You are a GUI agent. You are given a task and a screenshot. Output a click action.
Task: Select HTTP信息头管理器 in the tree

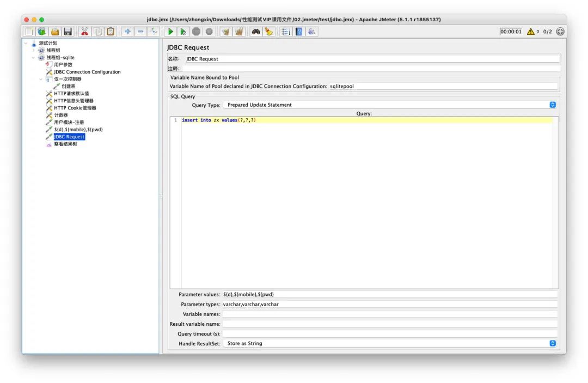tap(73, 101)
